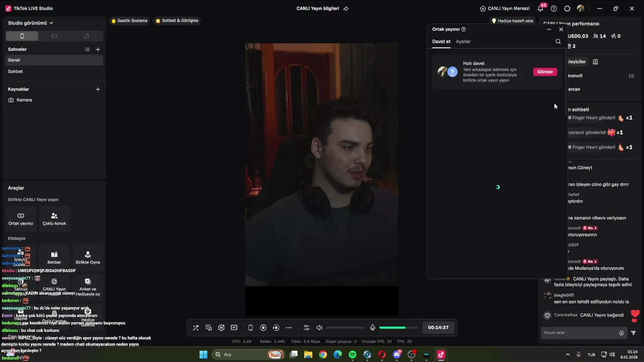Viewport: 644px width, 362px height.
Task: Expand the Studio görünümü dropdown
Action: (x=31, y=23)
